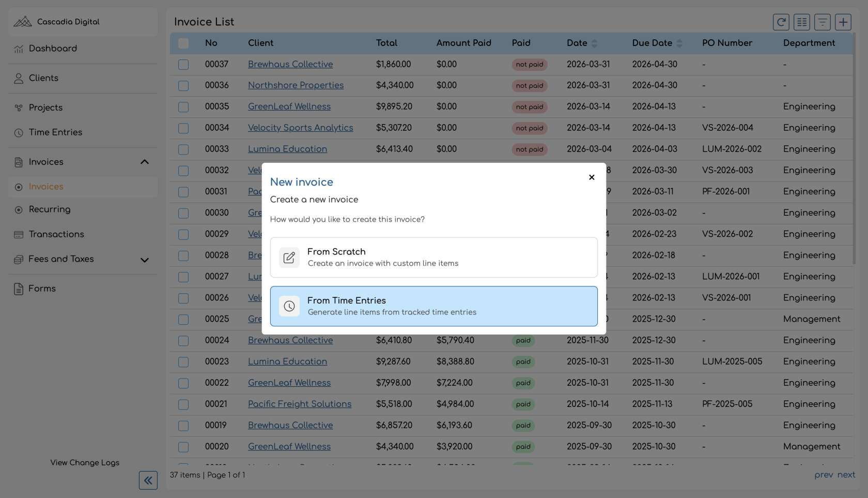
Task: Collapse the Invoices section chevron
Action: tap(145, 162)
